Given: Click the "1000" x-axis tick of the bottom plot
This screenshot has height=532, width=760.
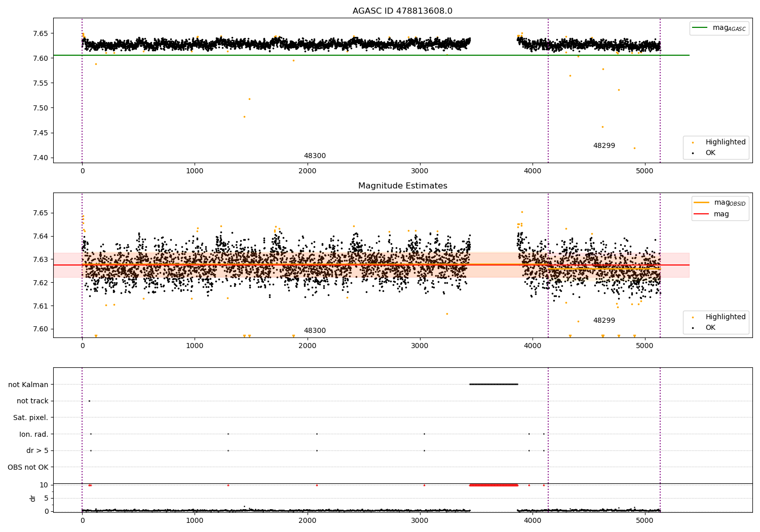Looking at the screenshot, I should click(195, 520).
